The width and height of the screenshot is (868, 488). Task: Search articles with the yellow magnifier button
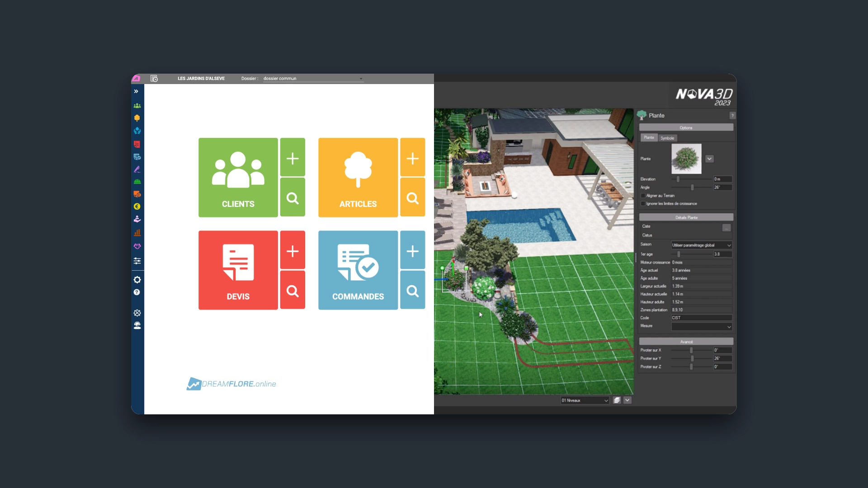[412, 197]
